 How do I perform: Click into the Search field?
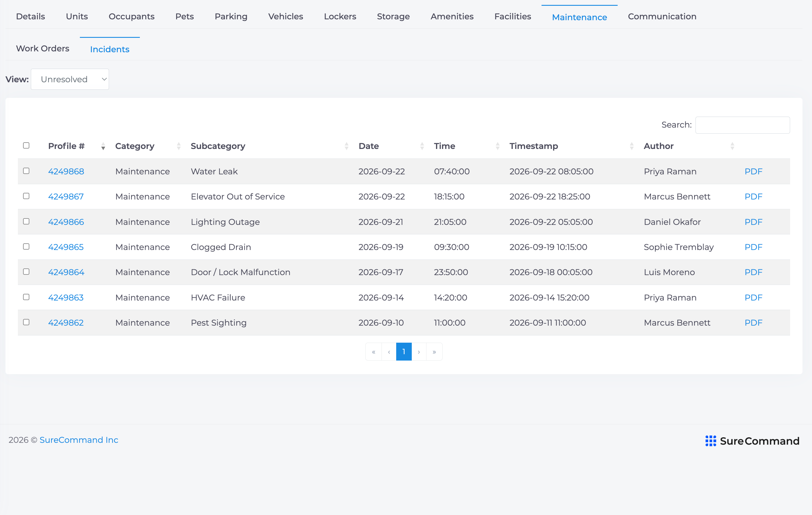[x=743, y=125]
